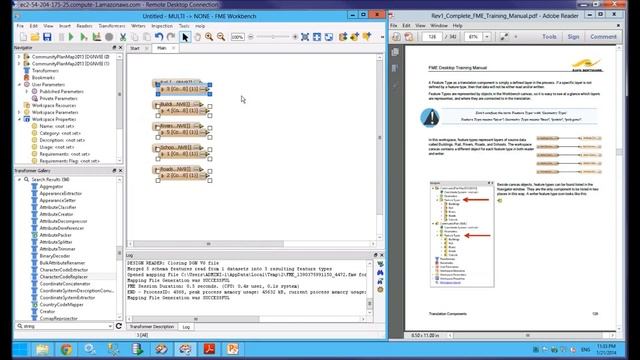Click canvas horizontal scrollbar
The height and width of the screenshot is (360, 640).
[x=208, y=244]
